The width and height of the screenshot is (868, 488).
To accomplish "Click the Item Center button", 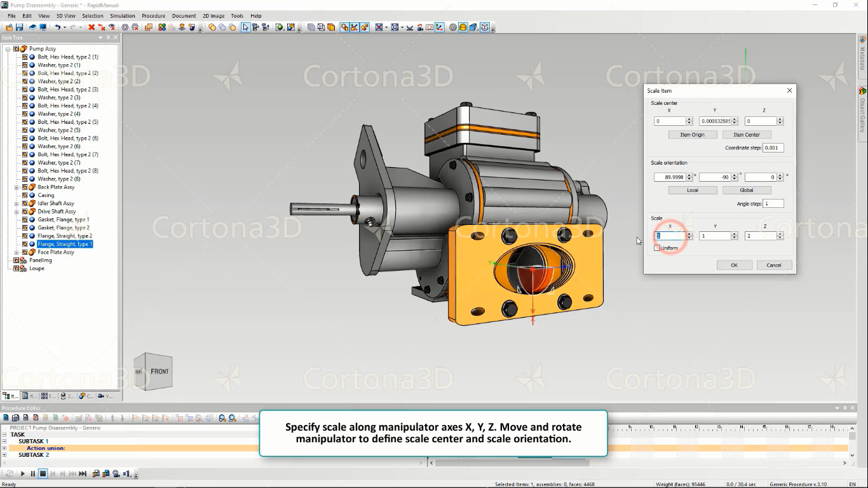I will 747,135.
